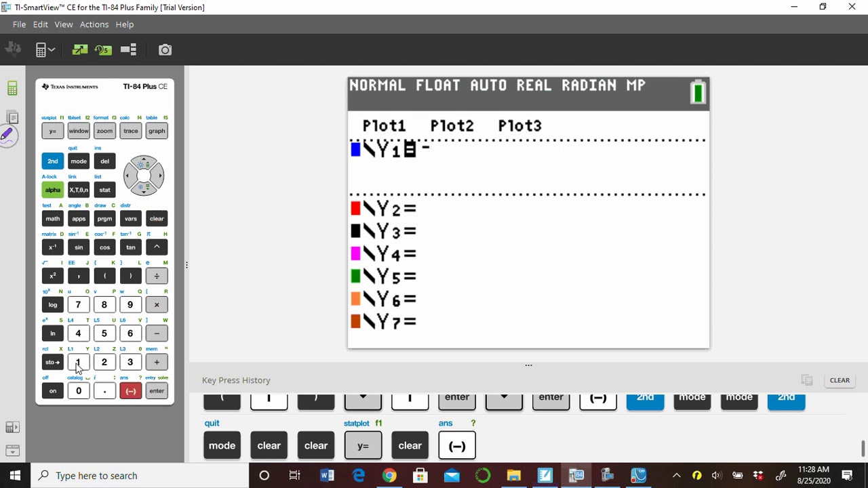
Task: Select the green calculator emulator sidebar icon
Action: (12, 88)
